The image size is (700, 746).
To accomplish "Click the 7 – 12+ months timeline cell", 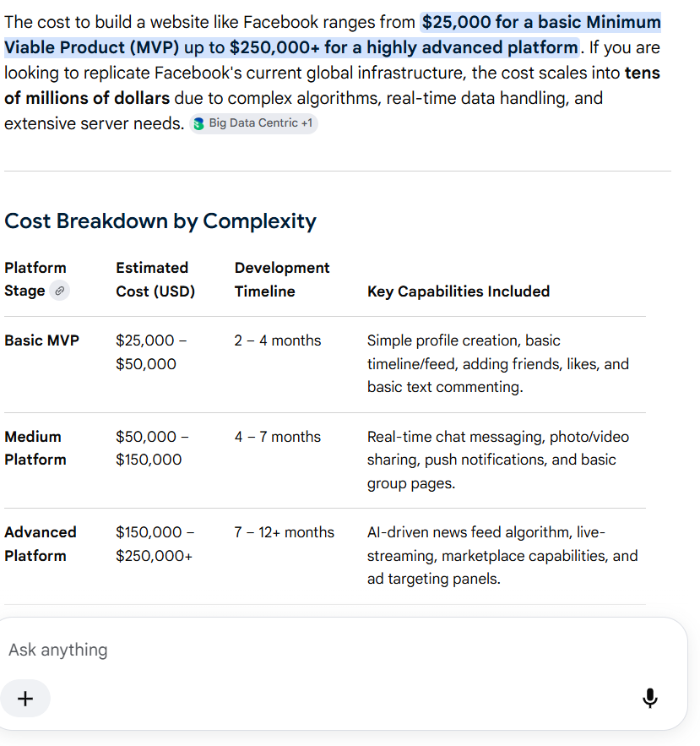I will tap(285, 532).
